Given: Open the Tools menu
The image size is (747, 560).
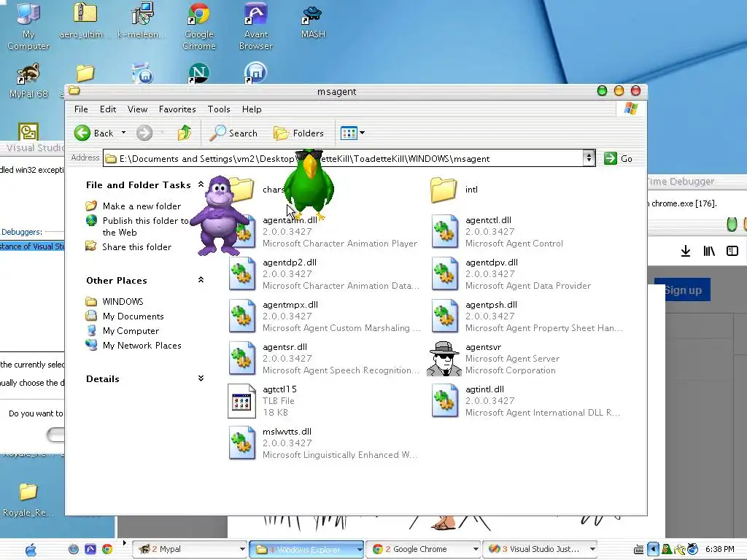Looking at the screenshot, I should [x=219, y=109].
